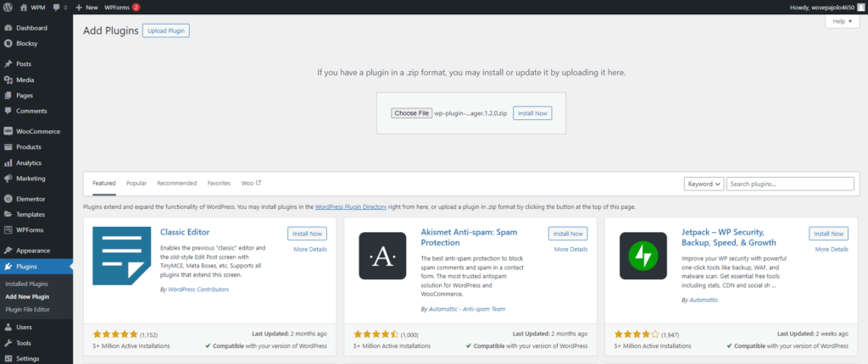
Task: Click the Choose File button
Action: click(x=411, y=113)
